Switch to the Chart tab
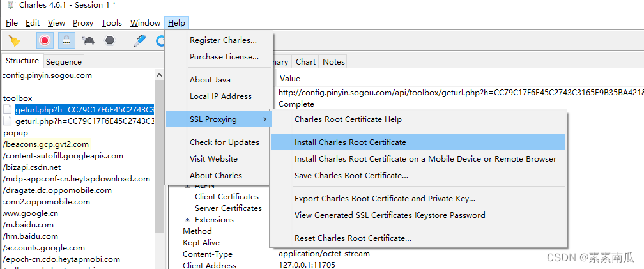The height and width of the screenshot is (269, 644). click(x=305, y=61)
